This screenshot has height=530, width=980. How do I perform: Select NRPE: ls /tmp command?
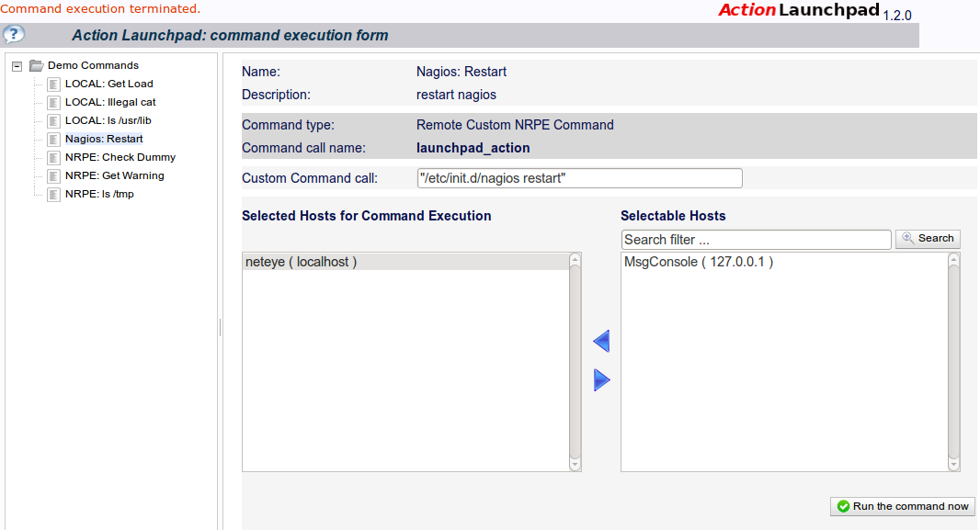[99, 194]
